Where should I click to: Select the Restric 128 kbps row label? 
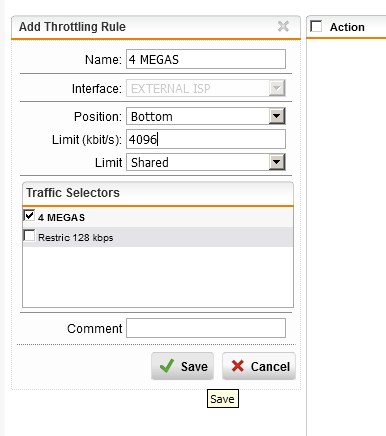click(76, 238)
